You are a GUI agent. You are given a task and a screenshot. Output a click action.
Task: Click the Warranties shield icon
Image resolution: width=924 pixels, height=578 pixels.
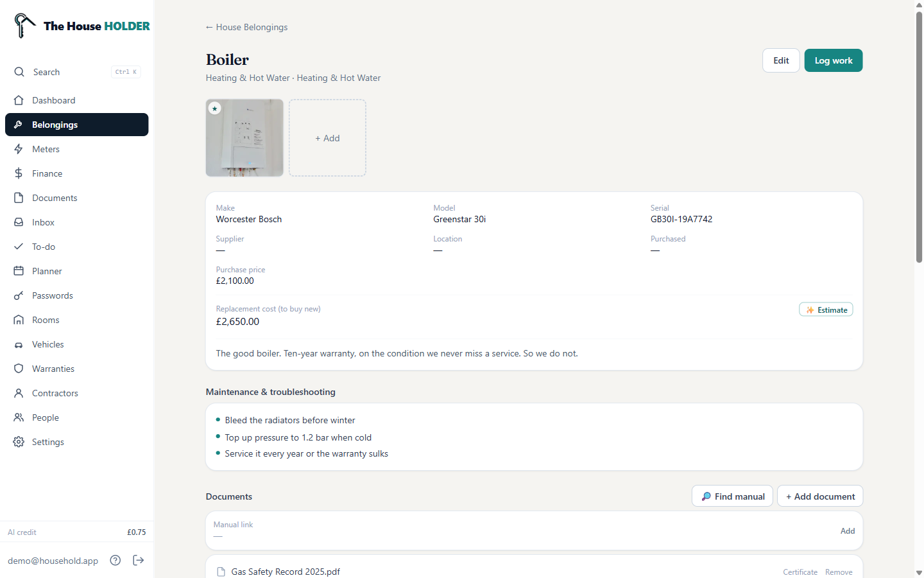19,369
